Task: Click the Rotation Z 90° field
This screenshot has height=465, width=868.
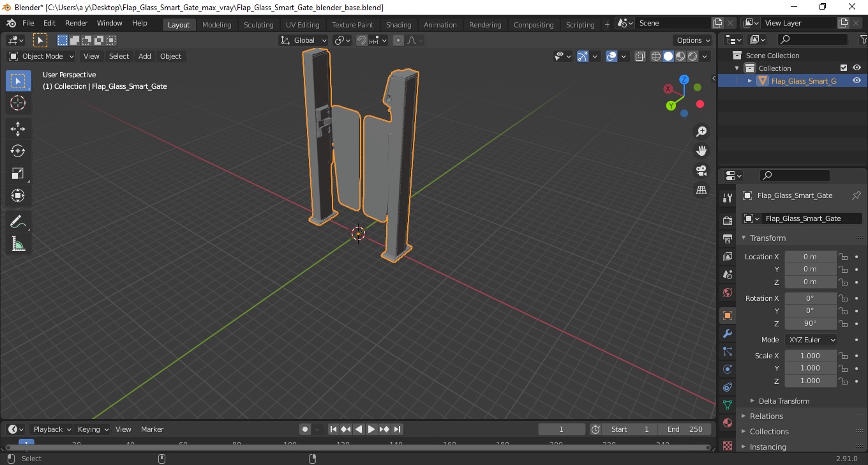Action: [x=810, y=323]
